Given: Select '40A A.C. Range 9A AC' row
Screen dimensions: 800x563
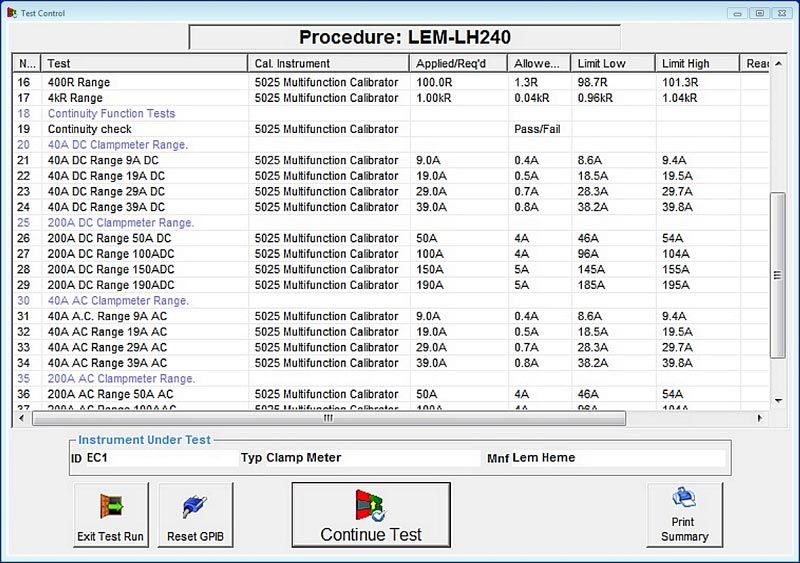Looking at the screenshot, I should (x=391, y=316).
